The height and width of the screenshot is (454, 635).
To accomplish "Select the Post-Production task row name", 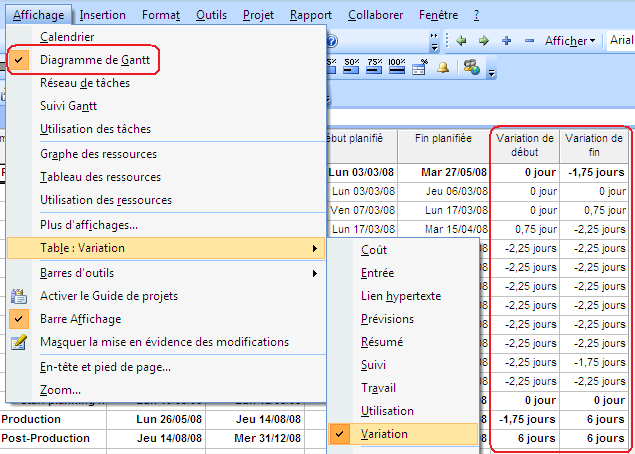I will 47,438.
